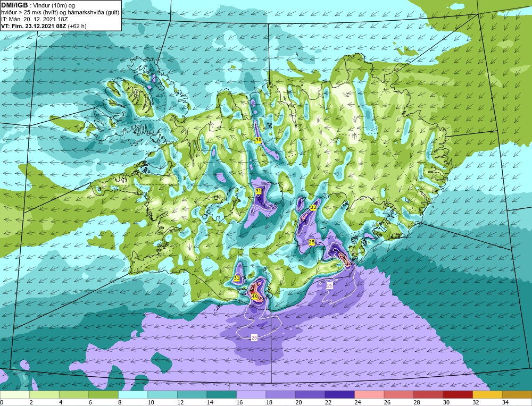Click the 'VT: Fim. 23.12.2021 08Z' valid time

[x=34, y=26]
